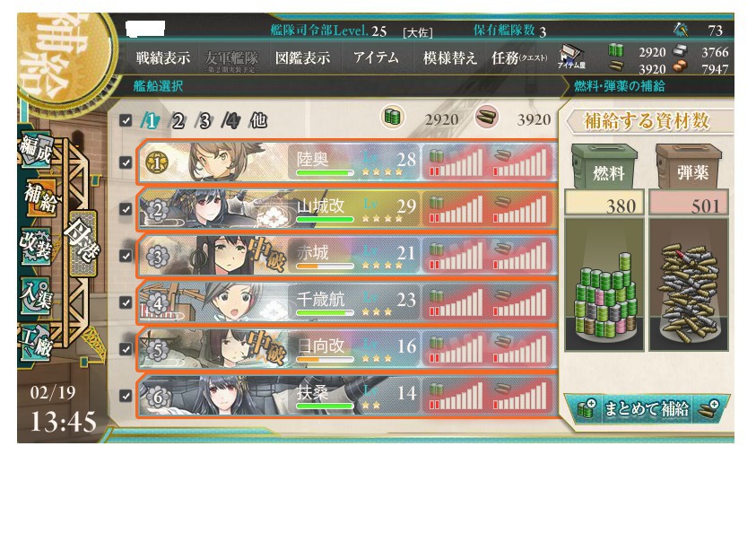
Task: Open the 戦績表示 records menu
Action: [163, 58]
